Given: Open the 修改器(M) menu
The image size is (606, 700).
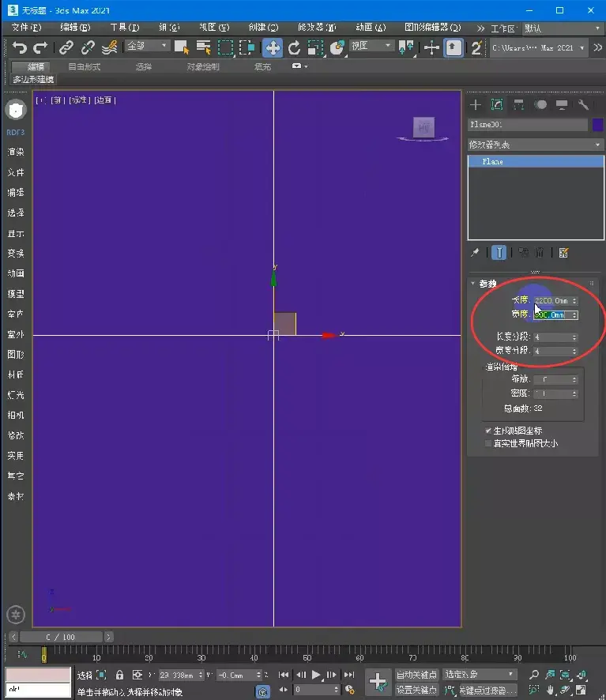Looking at the screenshot, I should click(x=317, y=27).
